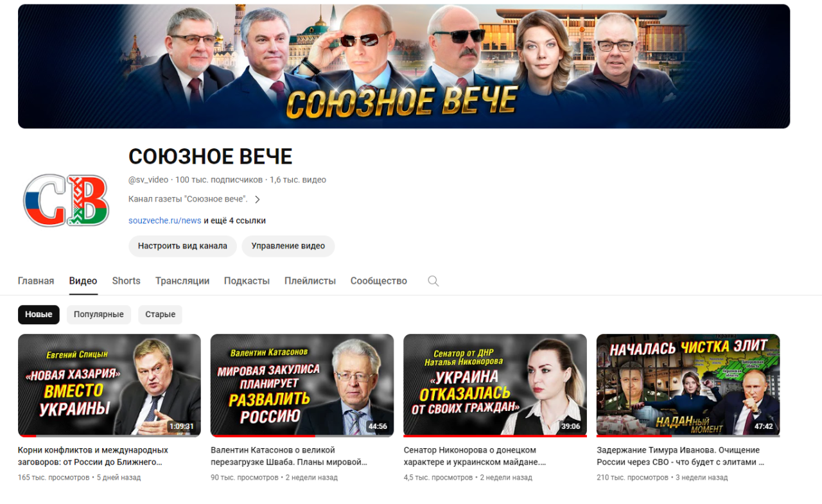View the Плейлисты tab

tap(310, 281)
